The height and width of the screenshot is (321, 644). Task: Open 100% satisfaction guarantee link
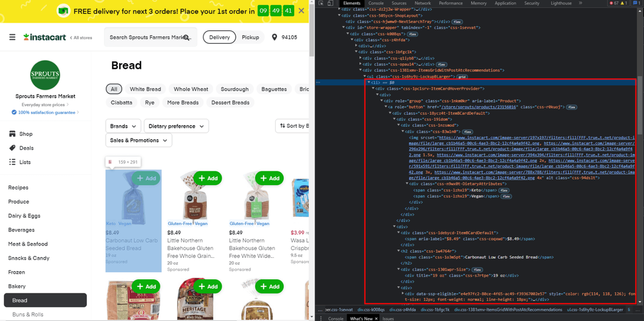pos(45,112)
